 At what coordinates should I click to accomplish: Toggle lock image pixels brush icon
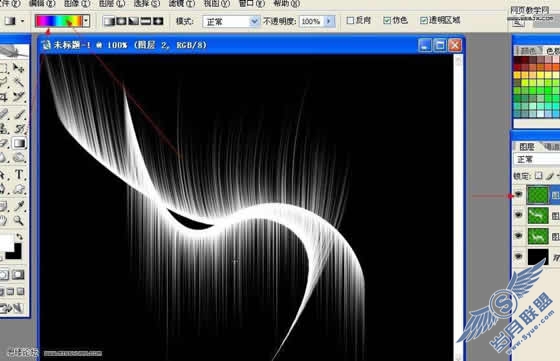pos(550,175)
